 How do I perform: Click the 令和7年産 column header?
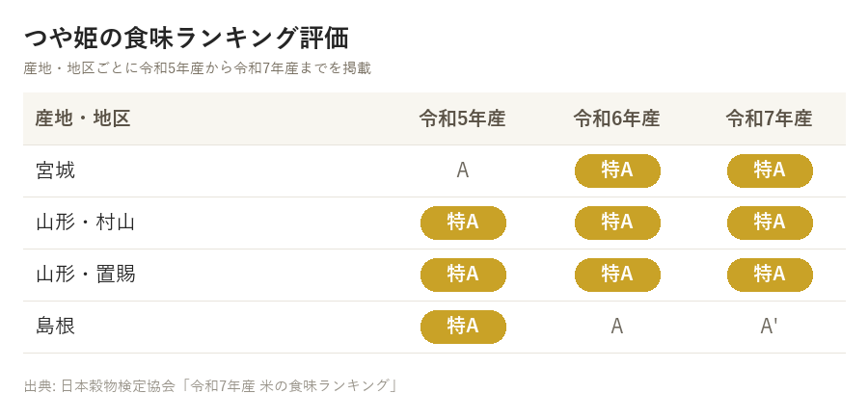(x=769, y=118)
